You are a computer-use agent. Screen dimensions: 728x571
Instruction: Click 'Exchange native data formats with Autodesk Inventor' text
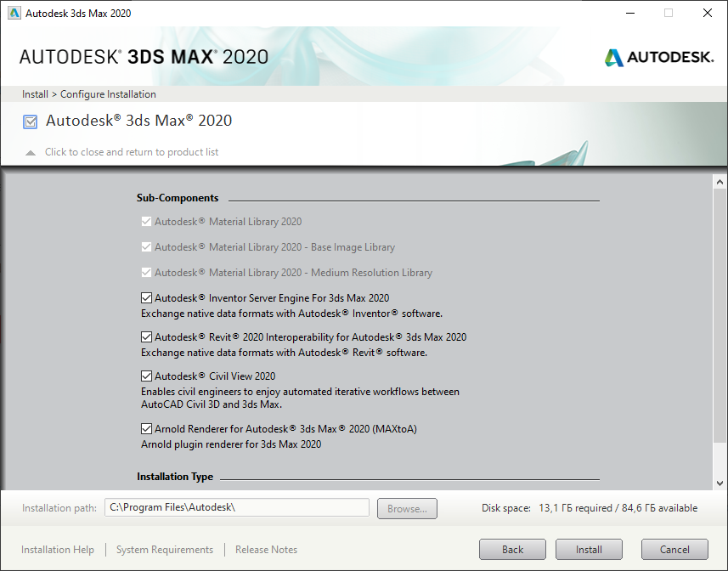click(291, 314)
